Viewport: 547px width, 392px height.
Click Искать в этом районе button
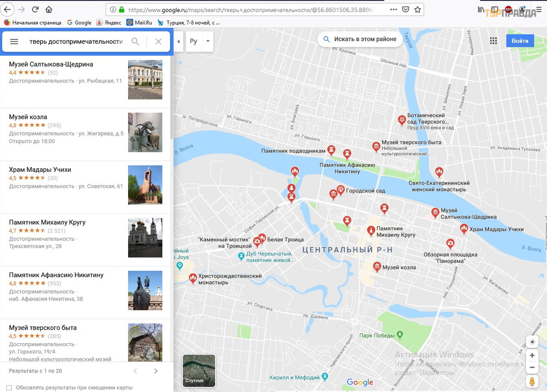click(360, 39)
